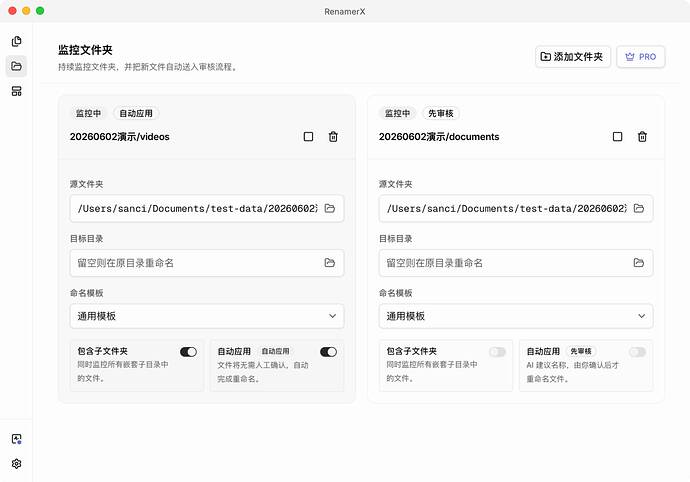Click source folder path field in videos card

tap(207, 208)
